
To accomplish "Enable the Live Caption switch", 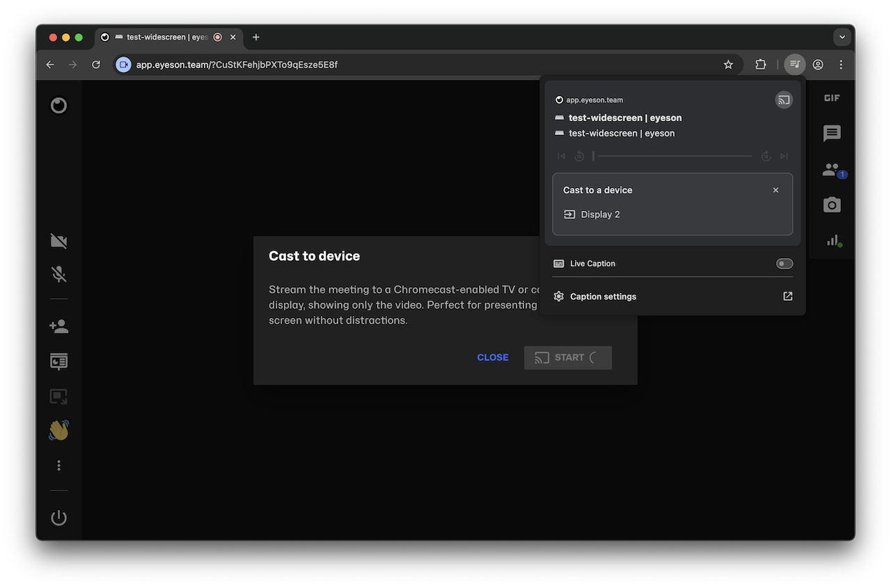I will 784,264.
